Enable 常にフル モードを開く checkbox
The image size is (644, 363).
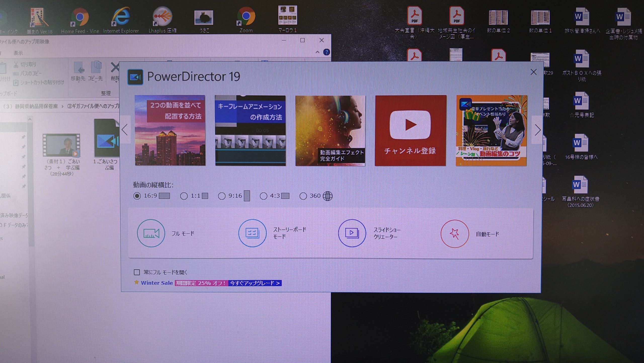(x=137, y=272)
